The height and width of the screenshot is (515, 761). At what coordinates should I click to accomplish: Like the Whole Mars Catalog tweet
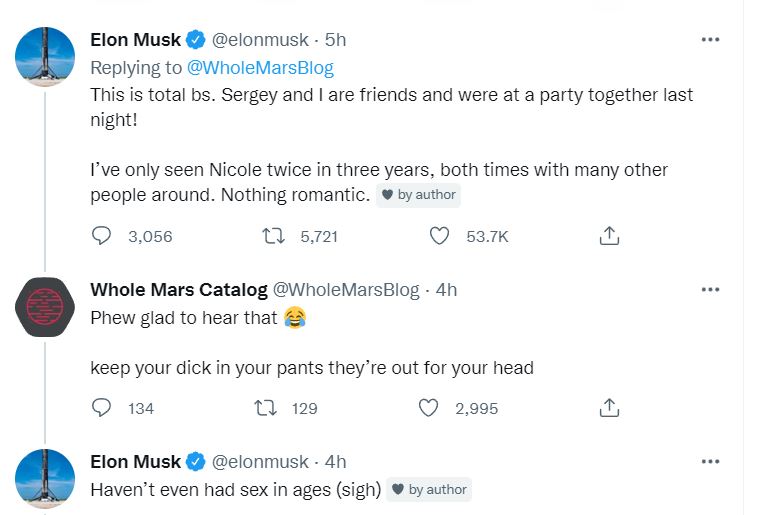(429, 408)
